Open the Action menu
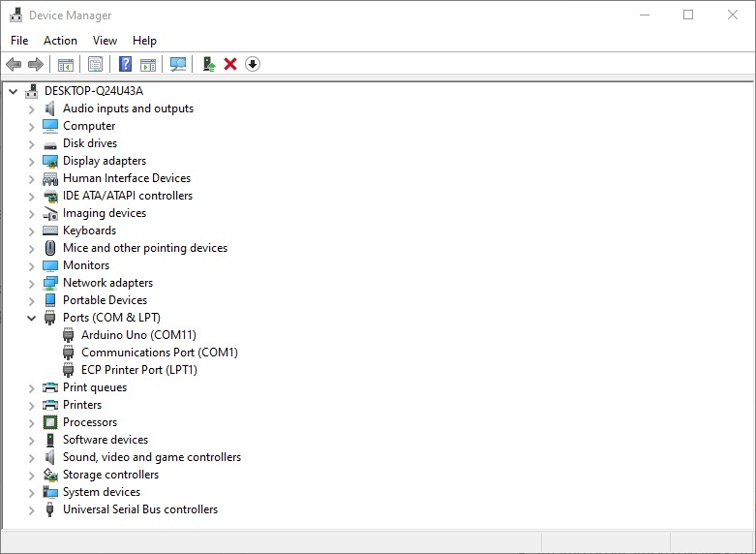Screen dimensions: 756x554 tap(60, 41)
